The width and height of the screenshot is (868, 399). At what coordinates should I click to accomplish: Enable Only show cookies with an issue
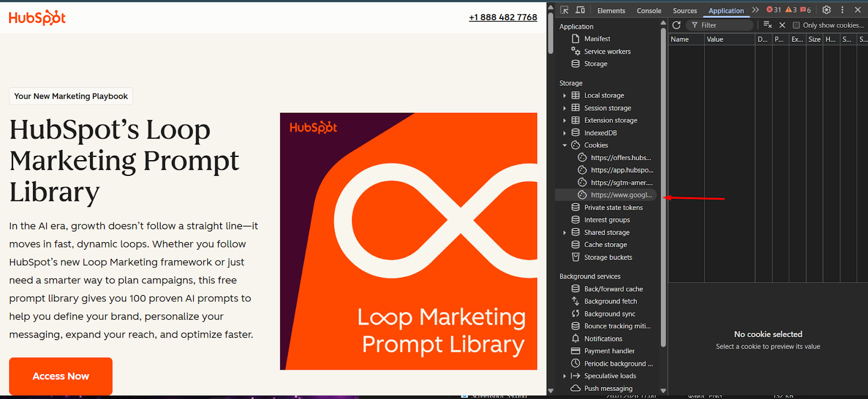pos(796,25)
